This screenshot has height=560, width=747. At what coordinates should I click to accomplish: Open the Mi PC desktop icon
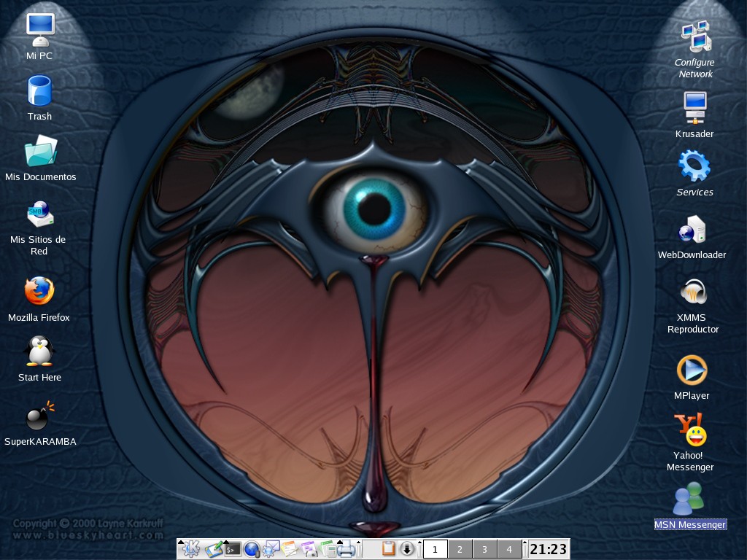point(40,30)
